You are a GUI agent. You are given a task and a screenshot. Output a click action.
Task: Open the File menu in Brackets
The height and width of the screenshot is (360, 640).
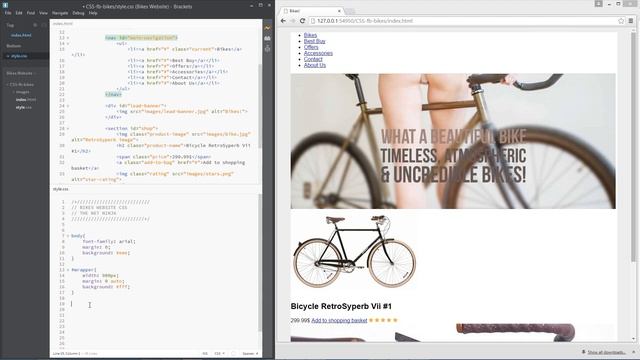pyautogui.click(x=8, y=13)
